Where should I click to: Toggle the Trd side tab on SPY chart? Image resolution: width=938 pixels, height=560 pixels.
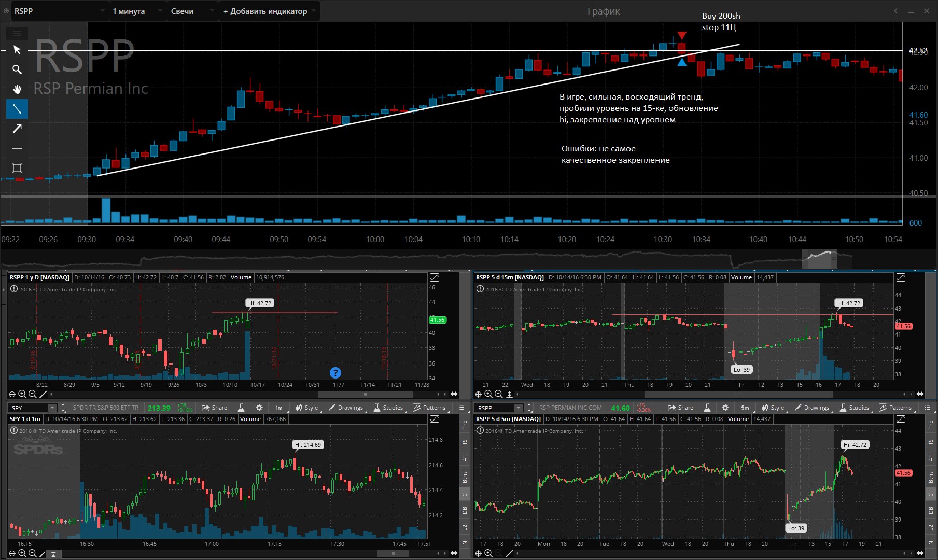coord(465,424)
